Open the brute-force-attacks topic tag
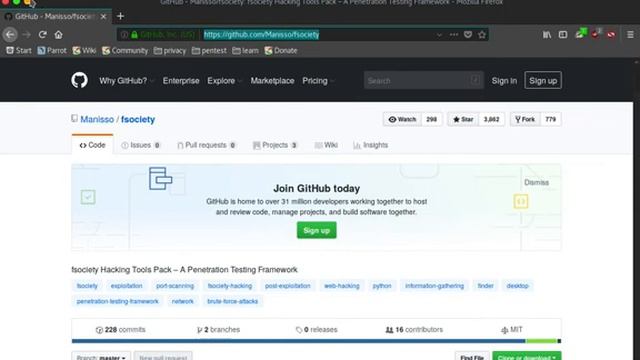The image size is (640, 360). (x=232, y=301)
